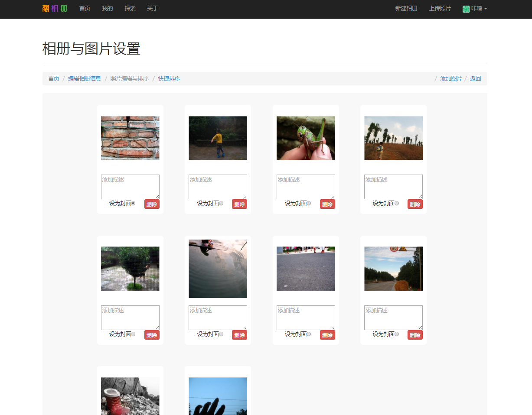Set the red field with trees photo as cover
The image size is (532, 415).
[397, 203]
